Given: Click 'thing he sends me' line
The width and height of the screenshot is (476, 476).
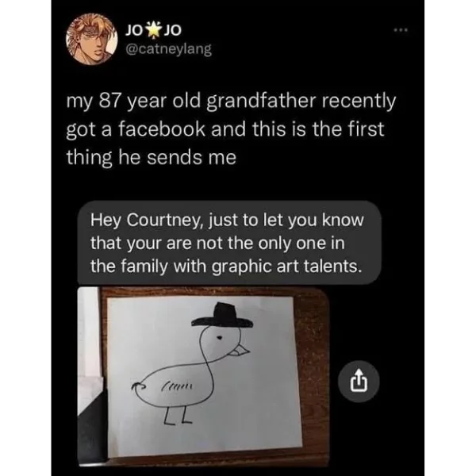Looking at the screenshot, I should click(x=152, y=158).
